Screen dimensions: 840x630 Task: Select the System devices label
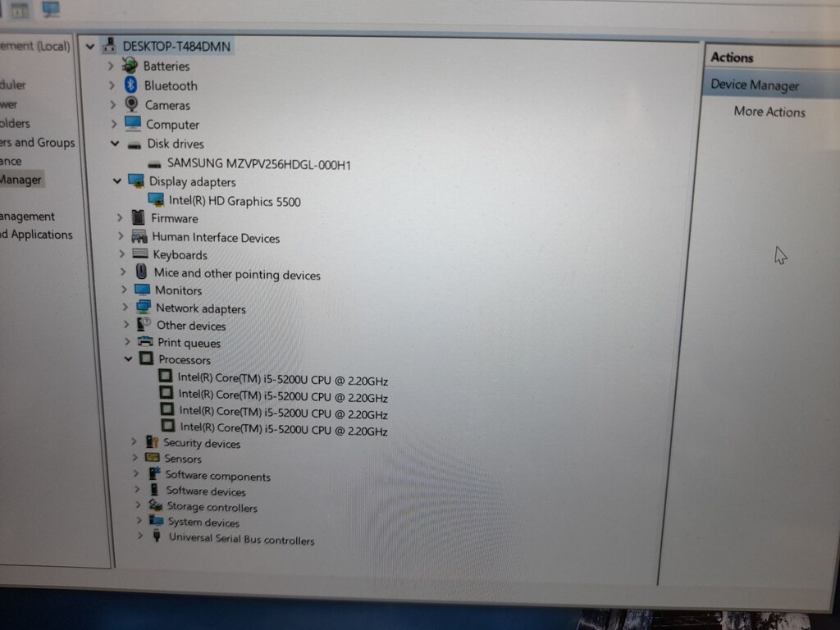coord(203,522)
